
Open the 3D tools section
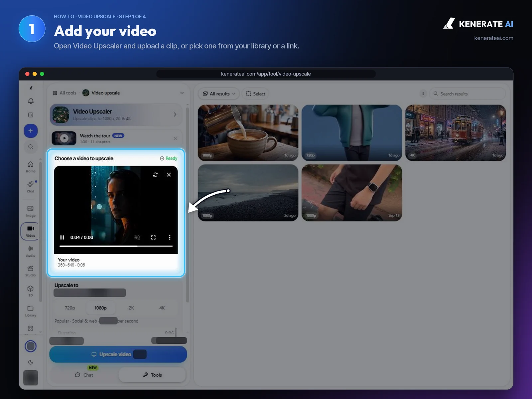pos(31,291)
